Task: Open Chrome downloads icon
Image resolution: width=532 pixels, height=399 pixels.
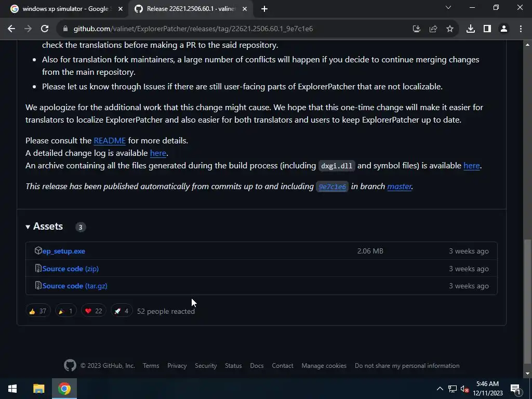Action: [471, 29]
